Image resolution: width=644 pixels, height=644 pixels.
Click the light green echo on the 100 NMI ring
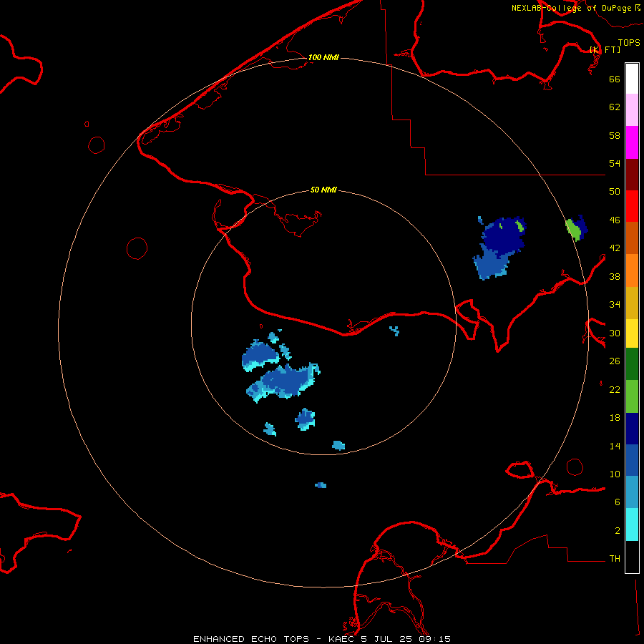(x=573, y=230)
